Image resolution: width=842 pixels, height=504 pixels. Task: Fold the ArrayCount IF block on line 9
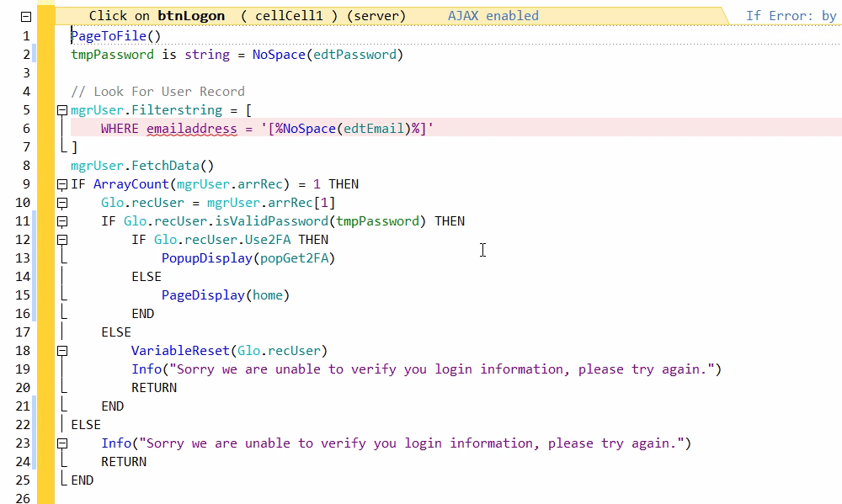[x=61, y=184]
